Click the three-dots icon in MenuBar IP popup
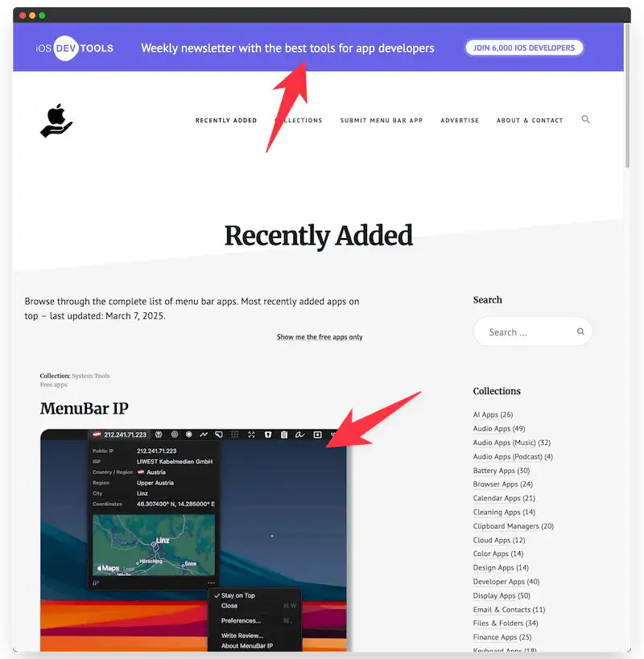The height and width of the screenshot is (659, 644). click(x=211, y=583)
